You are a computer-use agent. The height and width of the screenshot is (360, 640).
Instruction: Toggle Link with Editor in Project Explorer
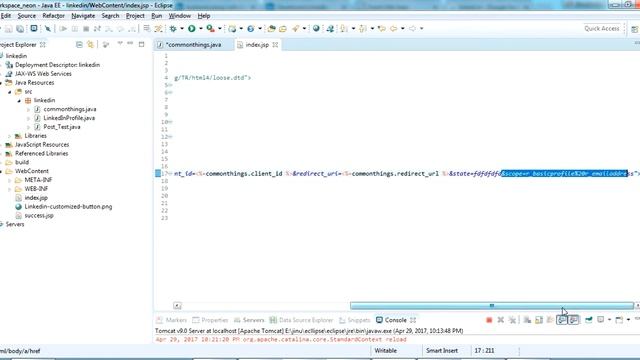90,44
